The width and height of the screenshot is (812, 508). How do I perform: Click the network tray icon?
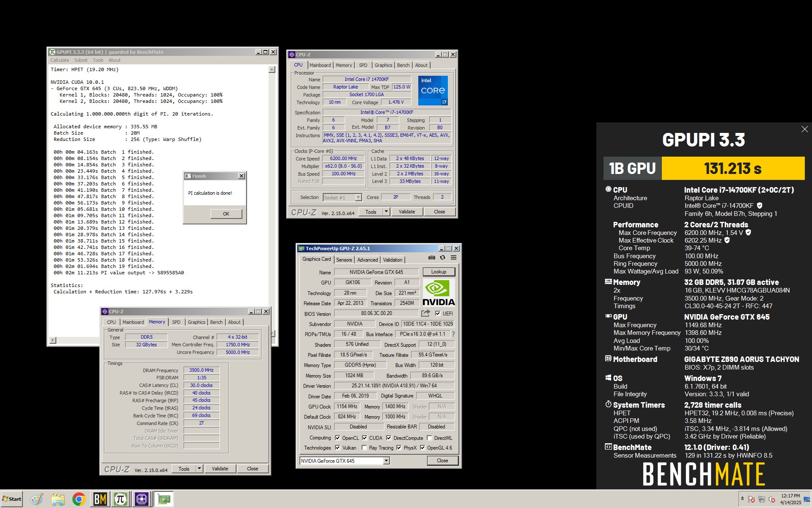pos(762,499)
